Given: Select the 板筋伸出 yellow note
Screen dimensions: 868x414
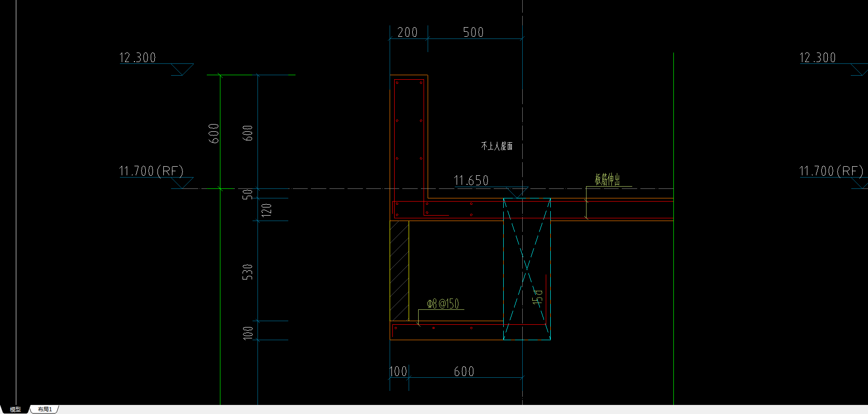Looking at the screenshot, I should [607, 179].
